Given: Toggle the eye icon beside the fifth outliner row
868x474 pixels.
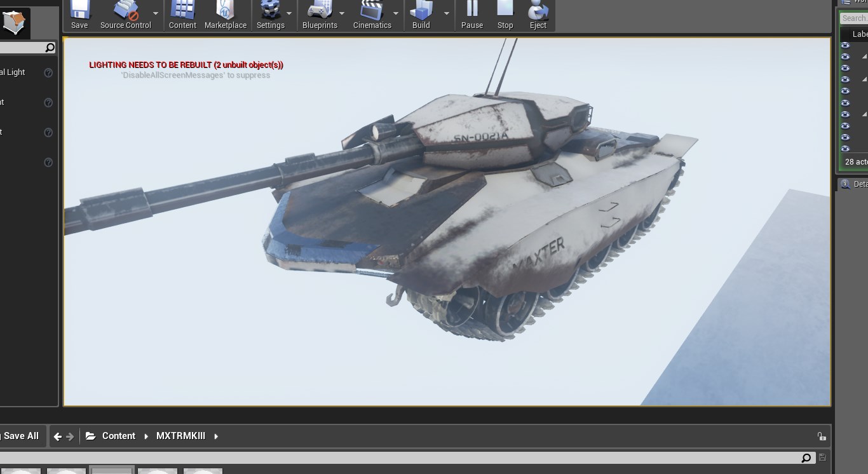Looking at the screenshot, I should tap(845, 90).
